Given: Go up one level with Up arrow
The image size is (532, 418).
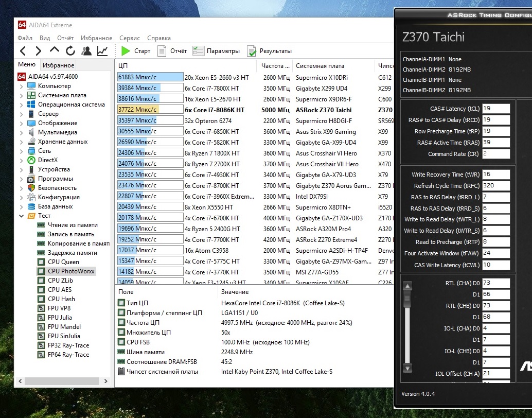Looking at the screenshot, I should [55, 50].
